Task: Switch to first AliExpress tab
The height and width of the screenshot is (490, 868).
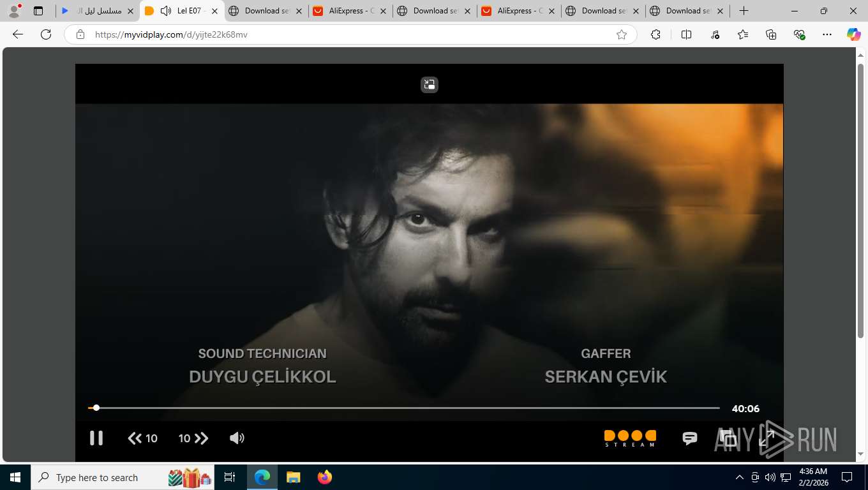Action: tap(350, 11)
